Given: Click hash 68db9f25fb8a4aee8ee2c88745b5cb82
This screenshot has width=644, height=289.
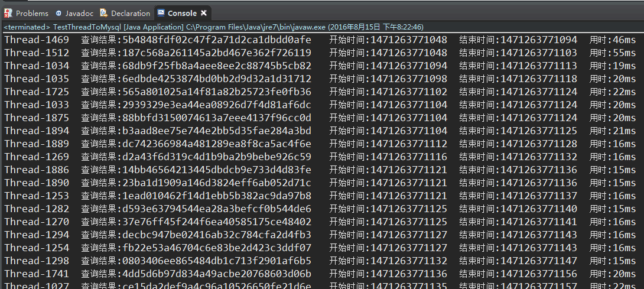Looking at the screenshot, I should (217, 66).
